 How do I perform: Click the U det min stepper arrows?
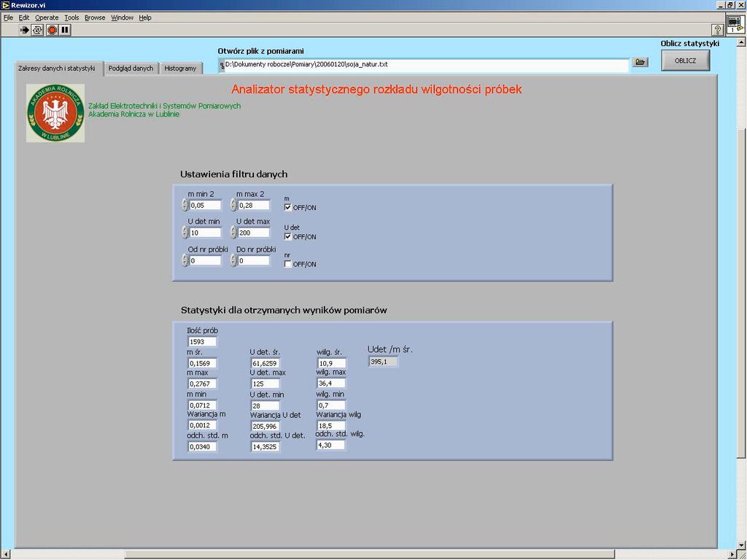click(x=185, y=233)
